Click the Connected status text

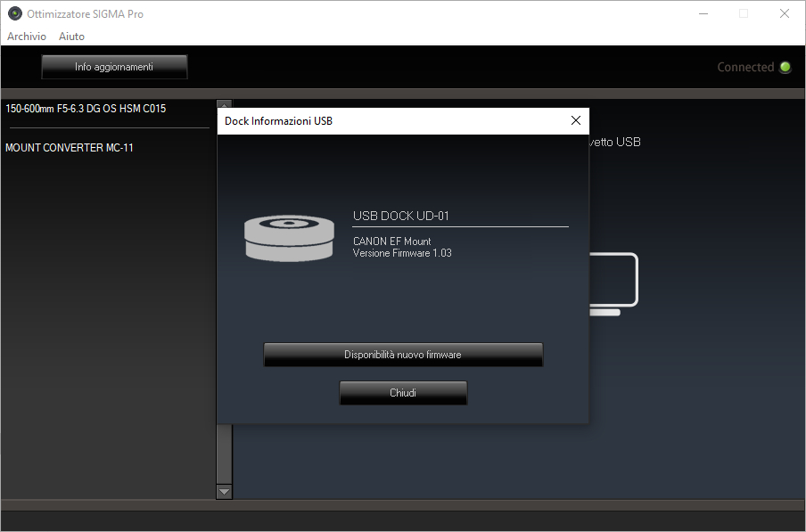pyautogui.click(x=745, y=67)
